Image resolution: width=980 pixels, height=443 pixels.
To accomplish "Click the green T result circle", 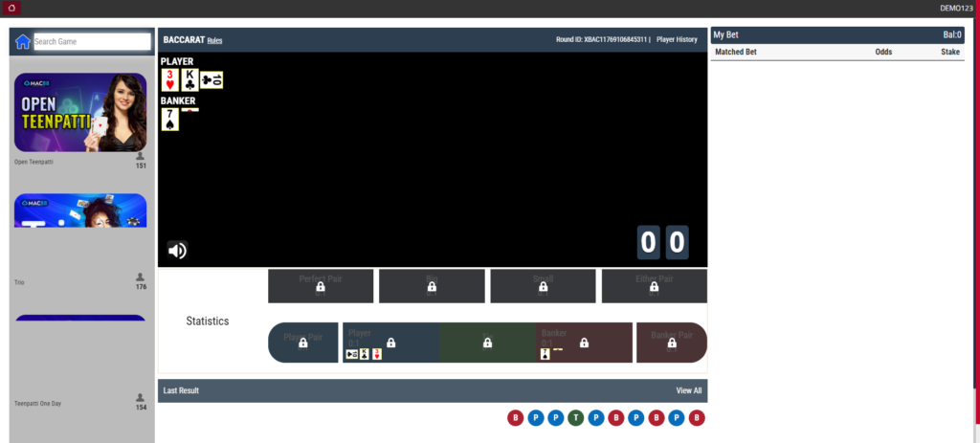I will pyautogui.click(x=575, y=417).
